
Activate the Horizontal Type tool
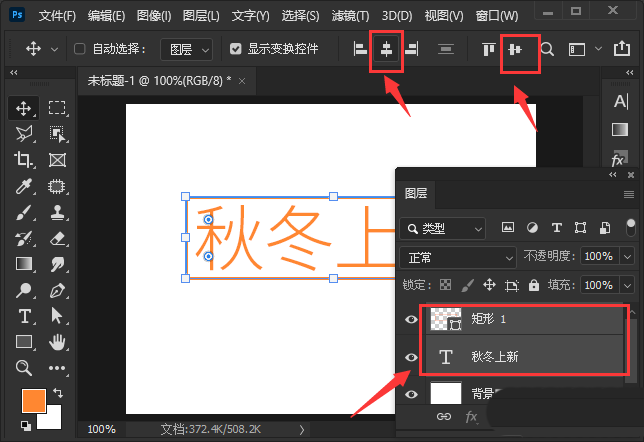click(x=24, y=317)
